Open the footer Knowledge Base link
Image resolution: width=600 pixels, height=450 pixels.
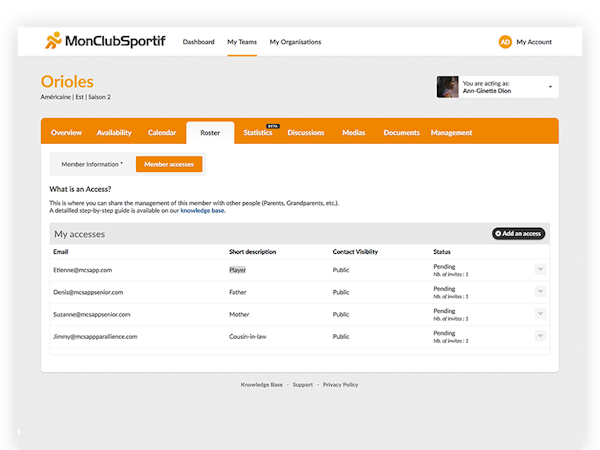262,385
